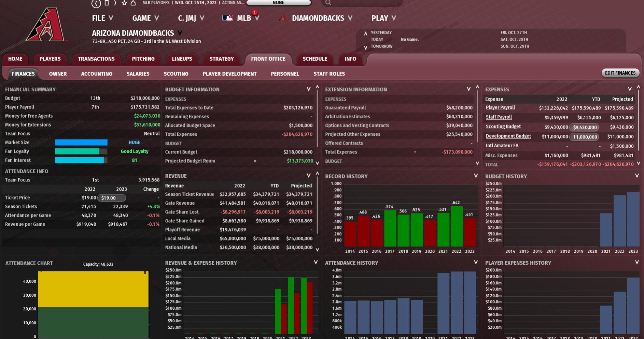
Task: Click the bookmark star icon
Action: [124, 3]
